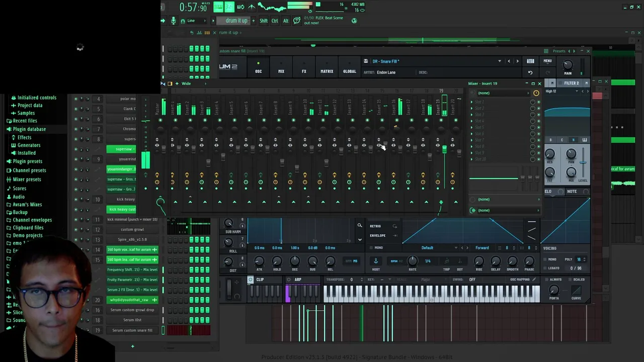Open the Serum MENU button

pyautogui.click(x=547, y=61)
